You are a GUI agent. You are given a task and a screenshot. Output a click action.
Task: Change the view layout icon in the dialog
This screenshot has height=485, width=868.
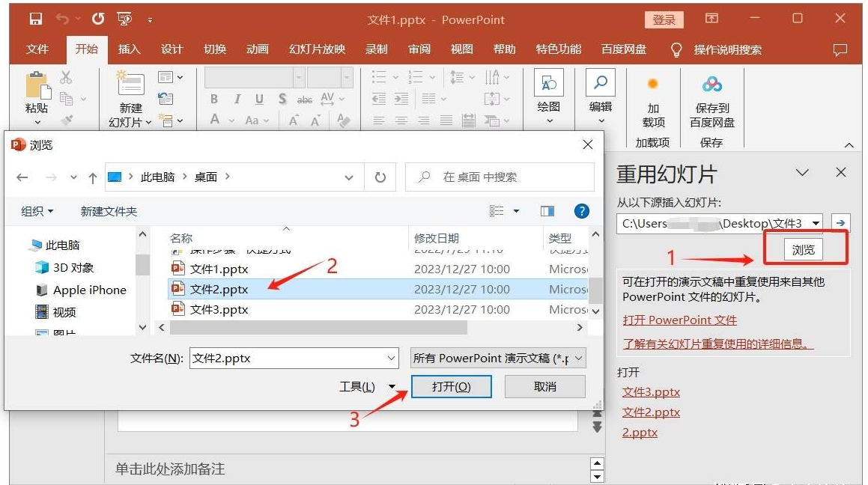point(497,211)
